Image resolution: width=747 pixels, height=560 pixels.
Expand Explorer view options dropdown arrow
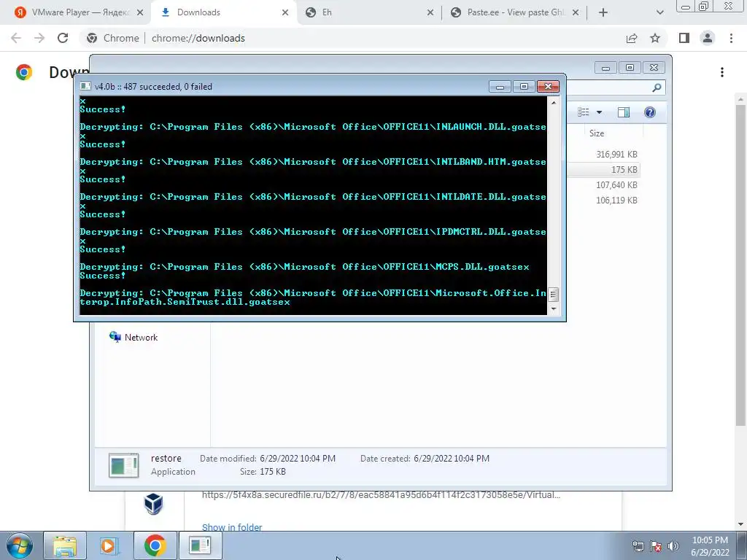600,112
